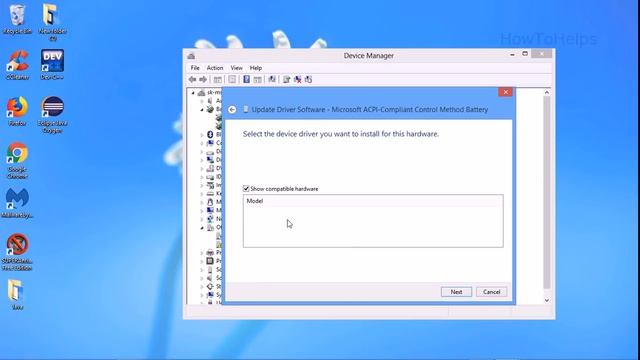The height and width of the screenshot is (360, 640).
Task: Expand the Bluetooth node in the tree
Action: coord(202,135)
